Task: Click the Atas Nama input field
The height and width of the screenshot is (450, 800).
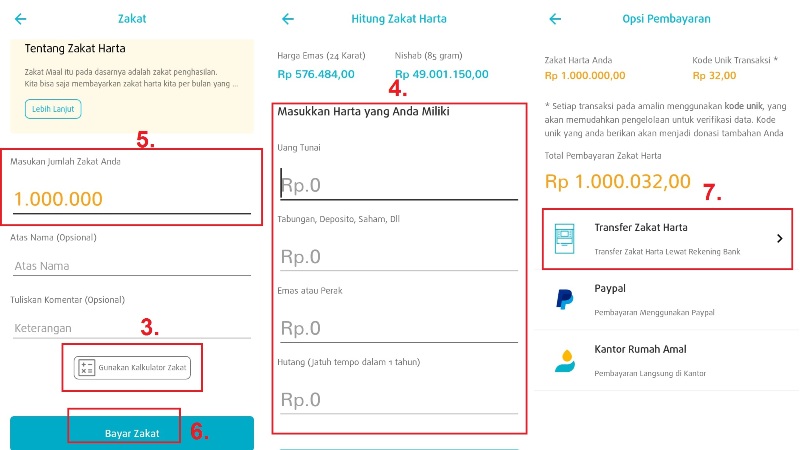Action: (130, 265)
